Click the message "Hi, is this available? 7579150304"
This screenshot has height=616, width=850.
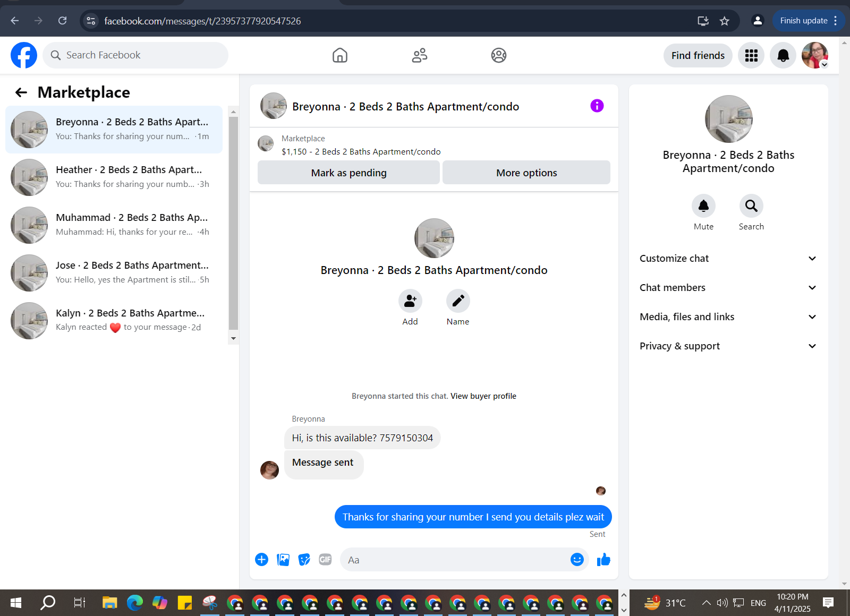[362, 438]
